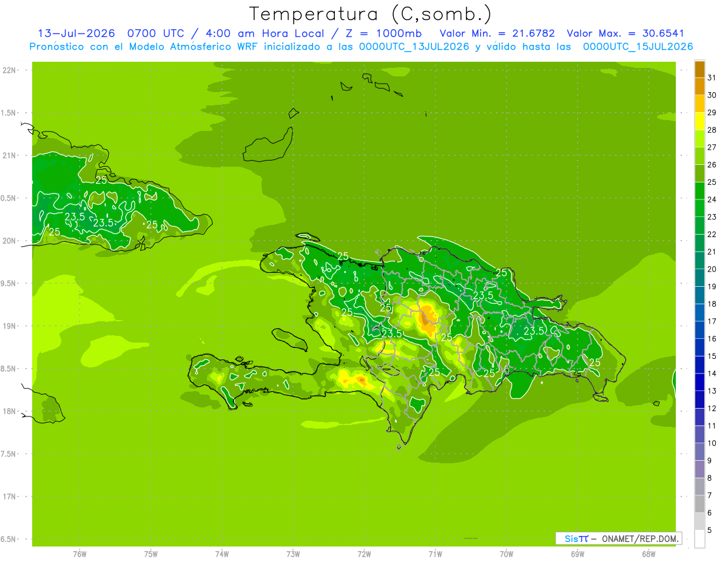Click the "26" colorbar label
728x562 pixels.
tap(712, 165)
